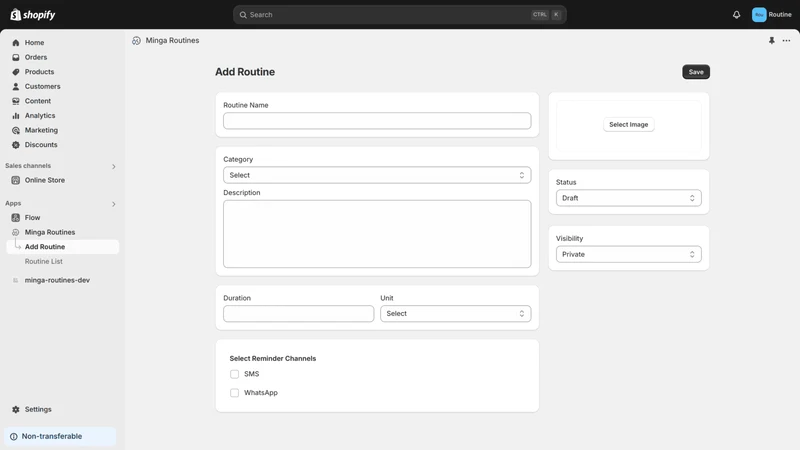Open the Visibility dropdown showing Private
This screenshot has height=450, width=800.
coord(629,254)
